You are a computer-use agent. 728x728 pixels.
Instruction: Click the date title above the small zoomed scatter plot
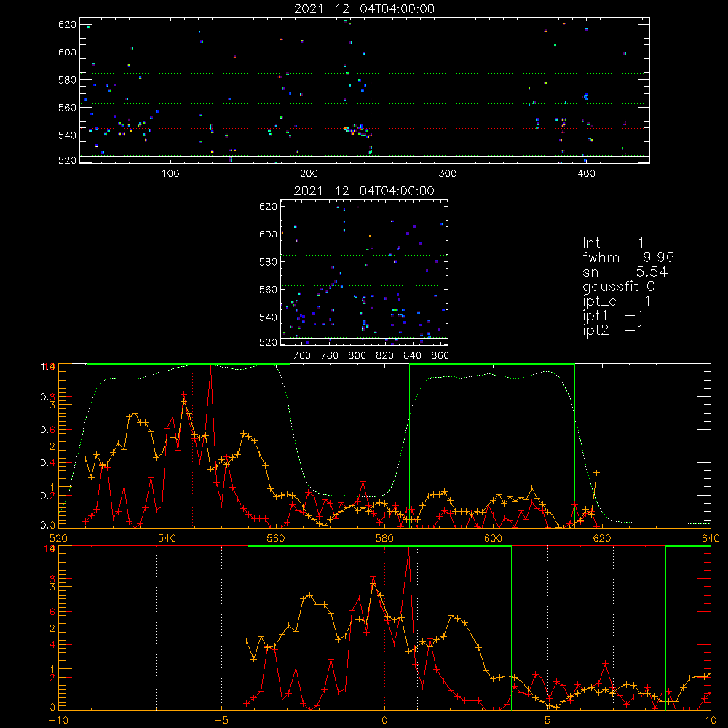365,191
